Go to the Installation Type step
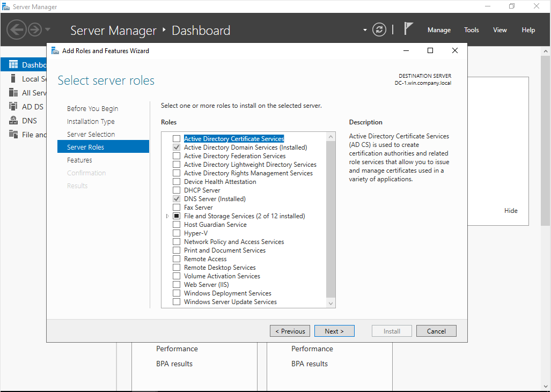This screenshot has width=551, height=392. click(91, 122)
